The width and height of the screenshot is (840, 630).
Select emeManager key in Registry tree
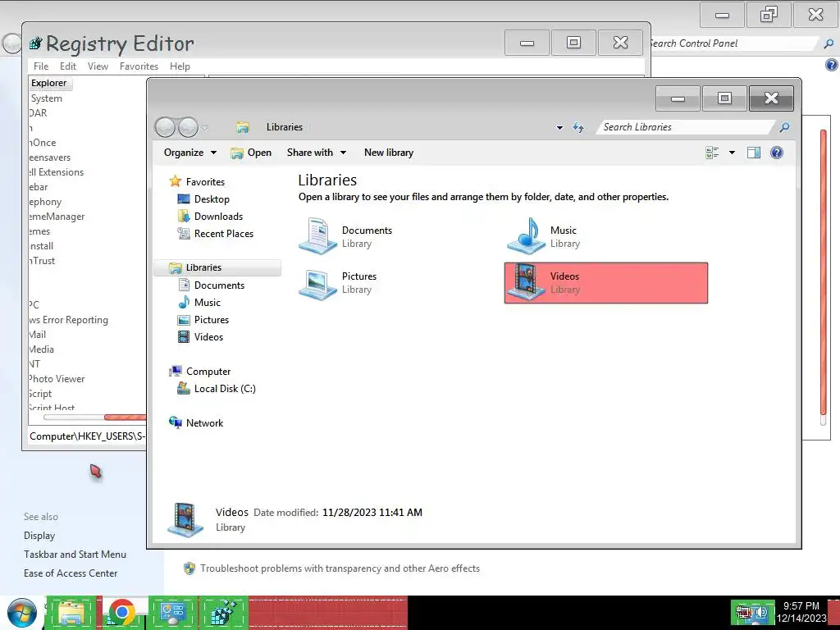[57, 217]
